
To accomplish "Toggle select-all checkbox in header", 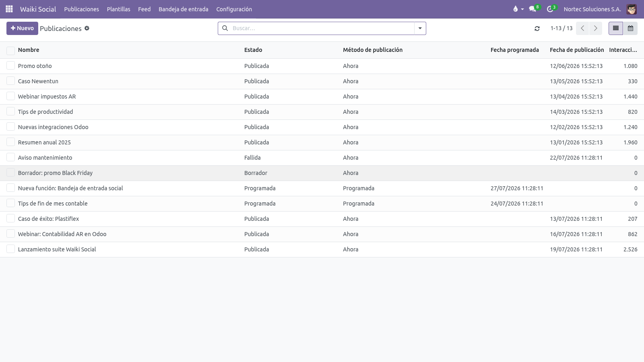I will tap(10, 50).
